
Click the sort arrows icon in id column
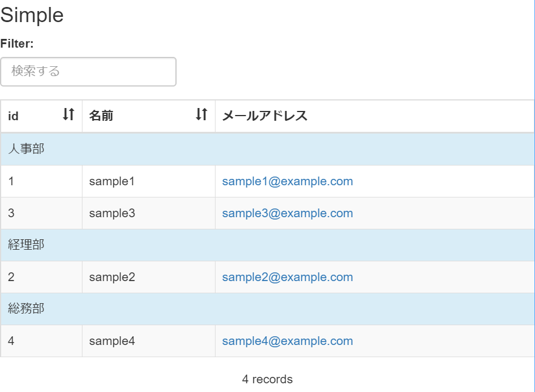coord(69,115)
